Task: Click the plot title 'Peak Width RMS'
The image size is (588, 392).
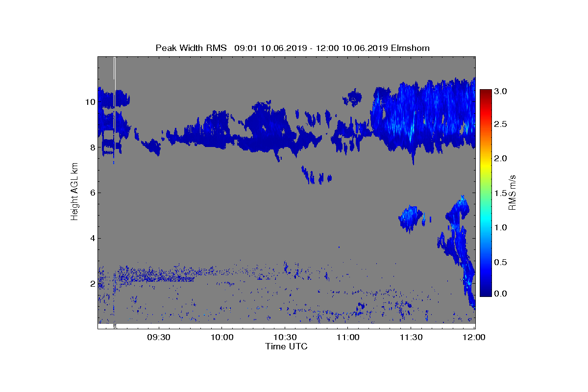Action: coord(192,48)
